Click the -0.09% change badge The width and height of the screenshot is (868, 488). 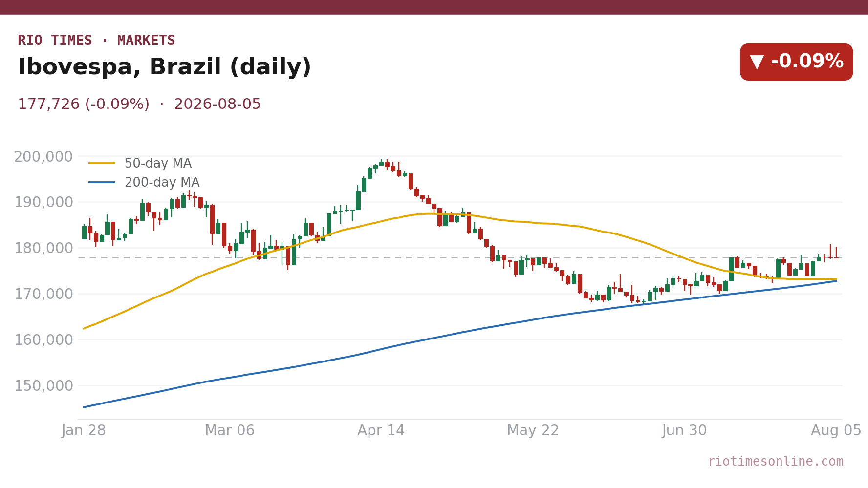pos(796,62)
